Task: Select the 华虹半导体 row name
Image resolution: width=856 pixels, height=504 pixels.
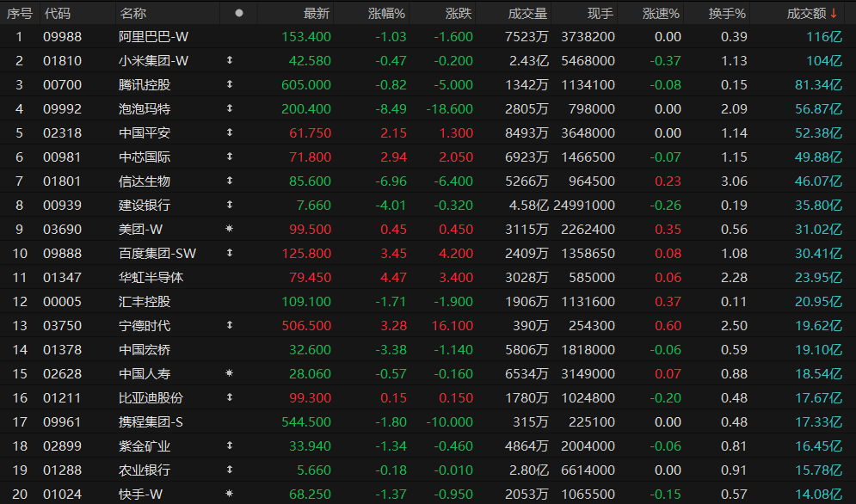Action: (151, 278)
